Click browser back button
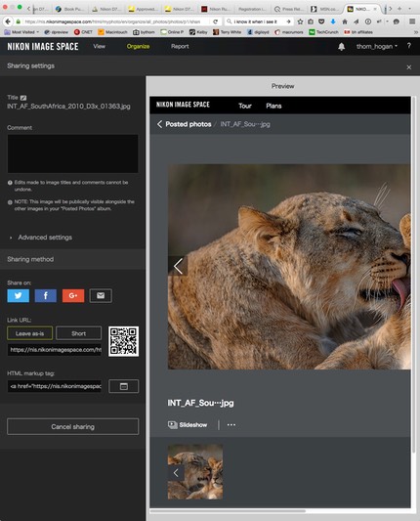Viewport: 420px width, 521px height. (8, 22)
